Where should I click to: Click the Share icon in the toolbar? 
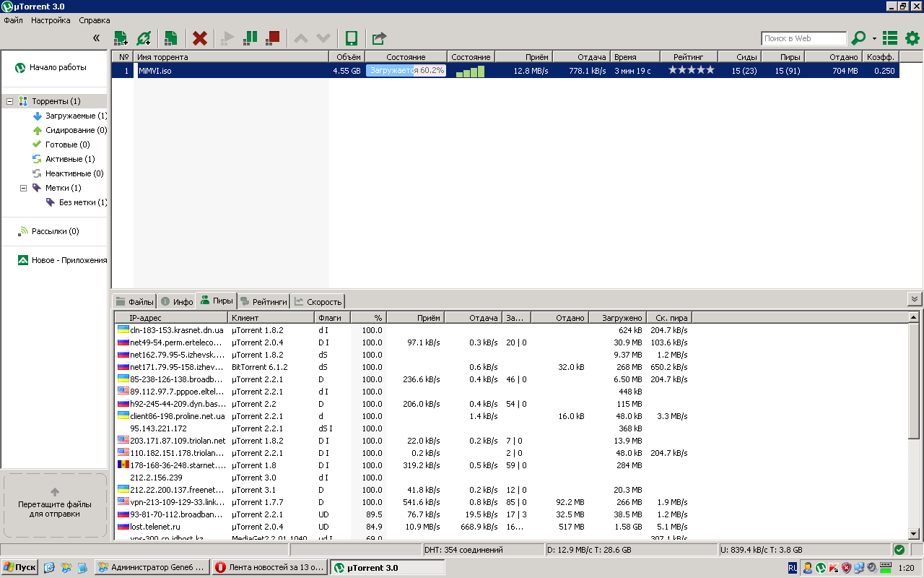coord(379,38)
